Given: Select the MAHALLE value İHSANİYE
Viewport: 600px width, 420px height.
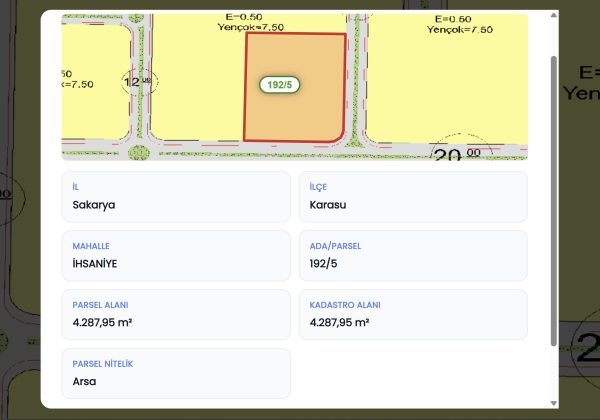Looking at the screenshot, I should (95, 264).
